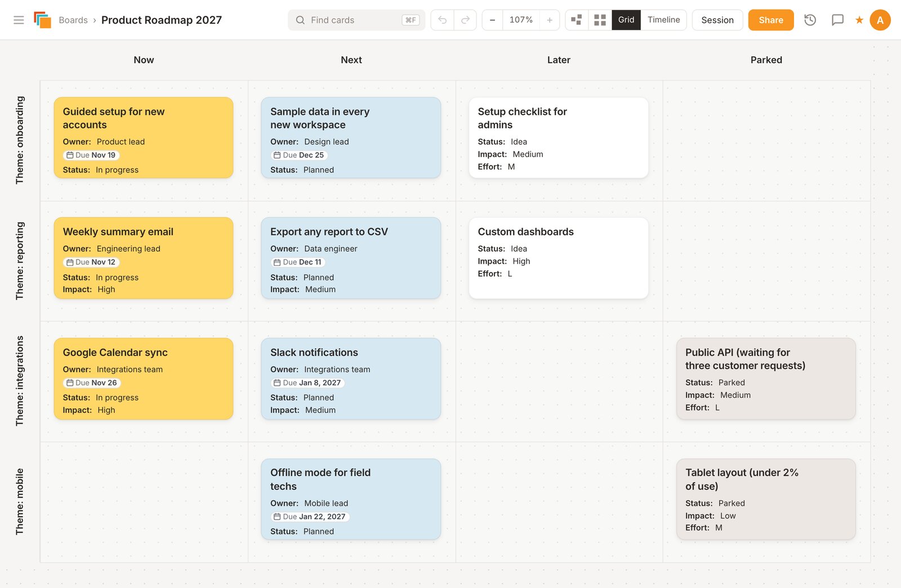This screenshot has width=901, height=588.
Task: Redo the last action
Action: coord(465,20)
